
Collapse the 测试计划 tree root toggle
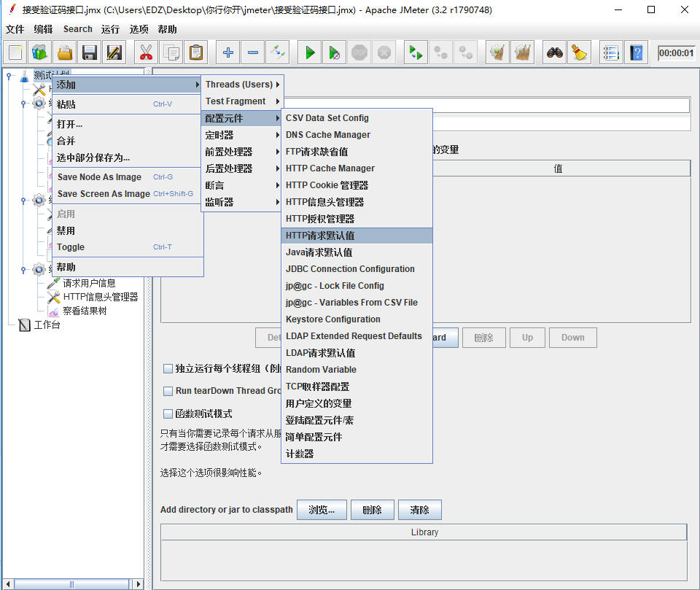tap(9, 77)
